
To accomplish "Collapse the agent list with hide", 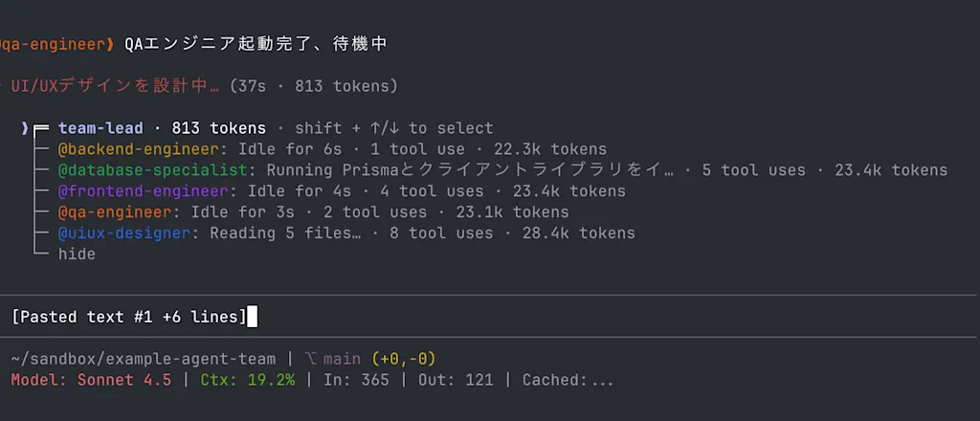I will (x=77, y=255).
